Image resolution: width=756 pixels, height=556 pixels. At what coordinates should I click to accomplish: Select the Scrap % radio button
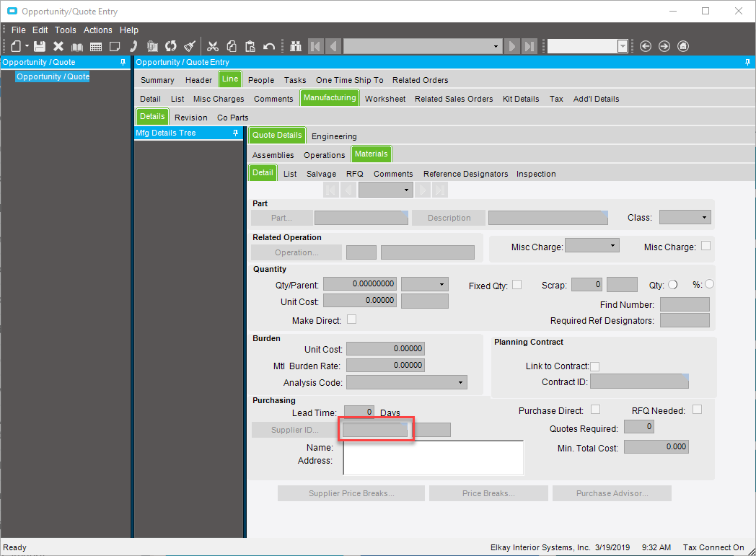click(709, 284)
